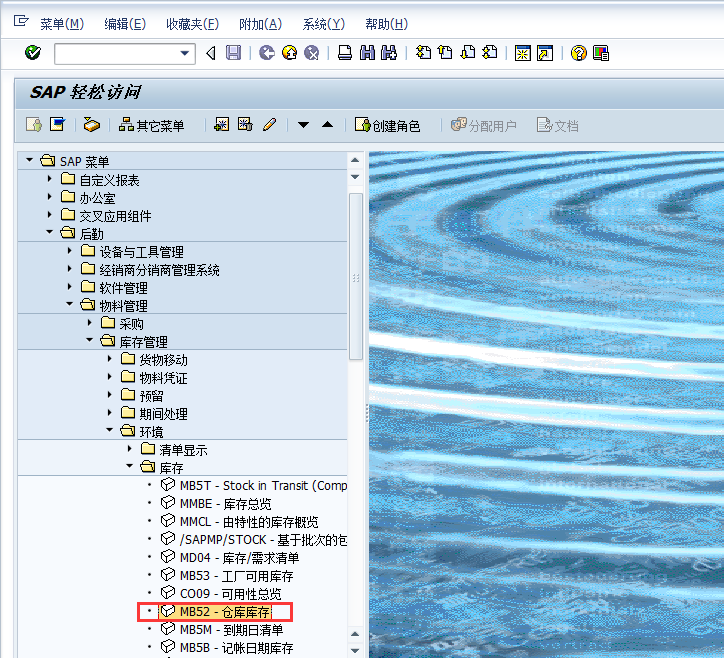Screen dimensions: 724x658
Task: Click the window system menu icon left of 菜单
Action: [21, 21]
